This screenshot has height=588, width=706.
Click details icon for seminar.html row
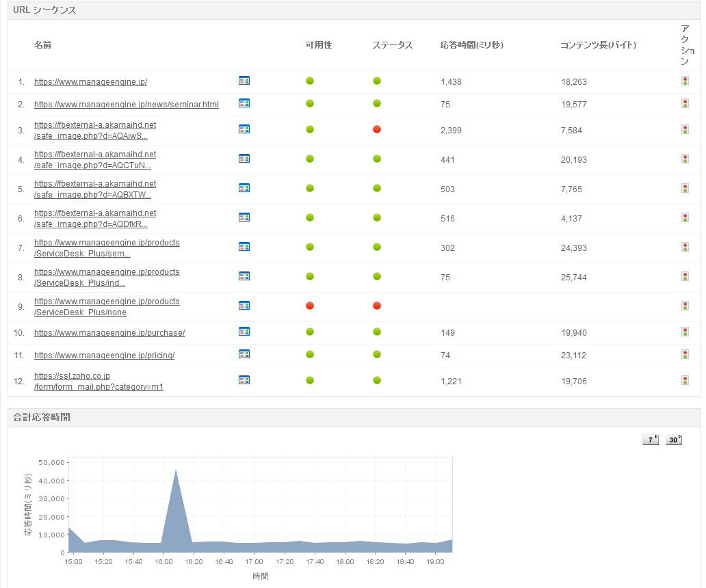tap(244, 103)
